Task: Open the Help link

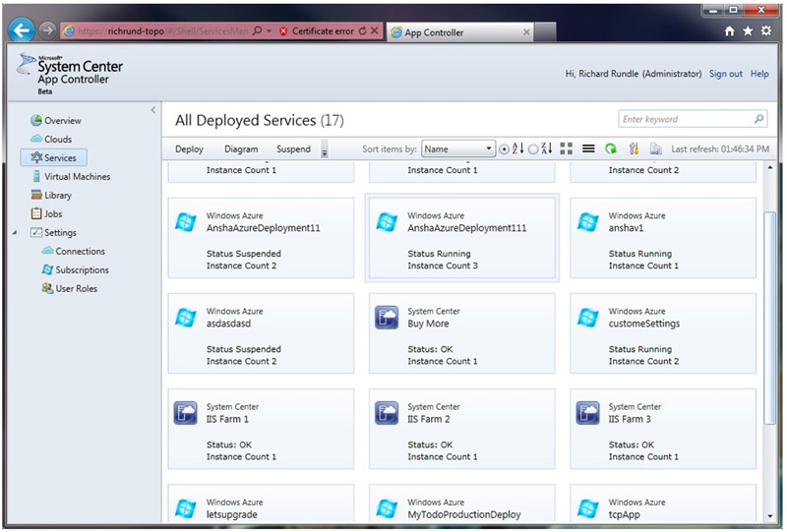Action: tap(759, 74)
